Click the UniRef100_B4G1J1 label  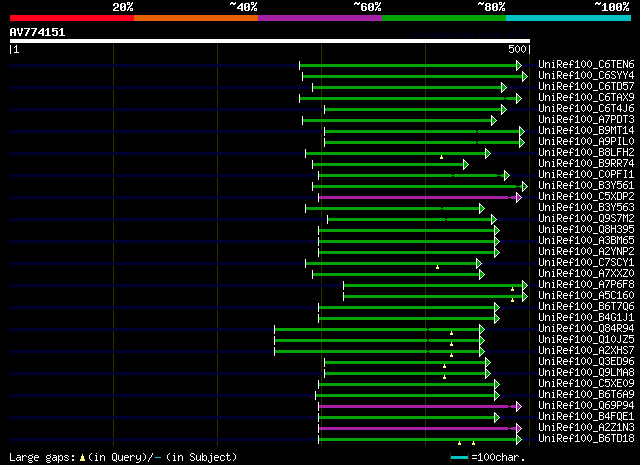click(x=586, y=318)
